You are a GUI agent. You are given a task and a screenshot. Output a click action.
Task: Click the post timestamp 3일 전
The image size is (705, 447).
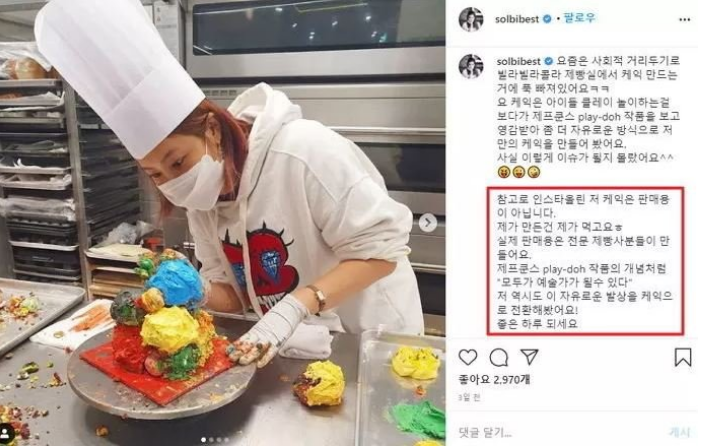pyautogui.click(x=469, y=398)
